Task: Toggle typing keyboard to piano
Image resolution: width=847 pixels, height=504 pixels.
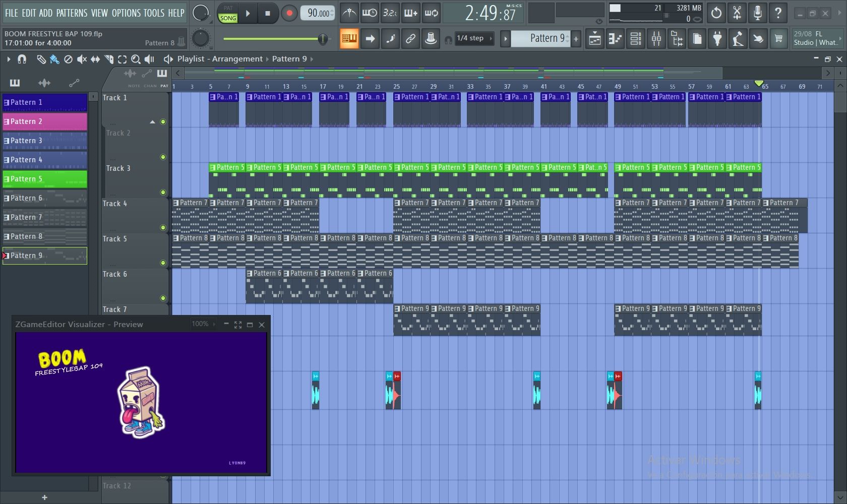Action: pyautogui.click(x=349, y=38)
